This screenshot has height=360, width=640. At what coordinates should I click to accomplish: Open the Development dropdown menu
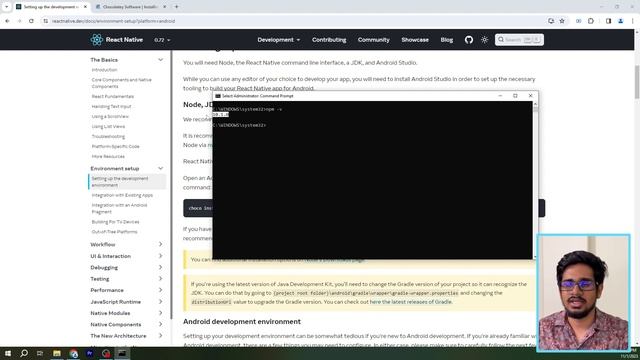(279, 40)
